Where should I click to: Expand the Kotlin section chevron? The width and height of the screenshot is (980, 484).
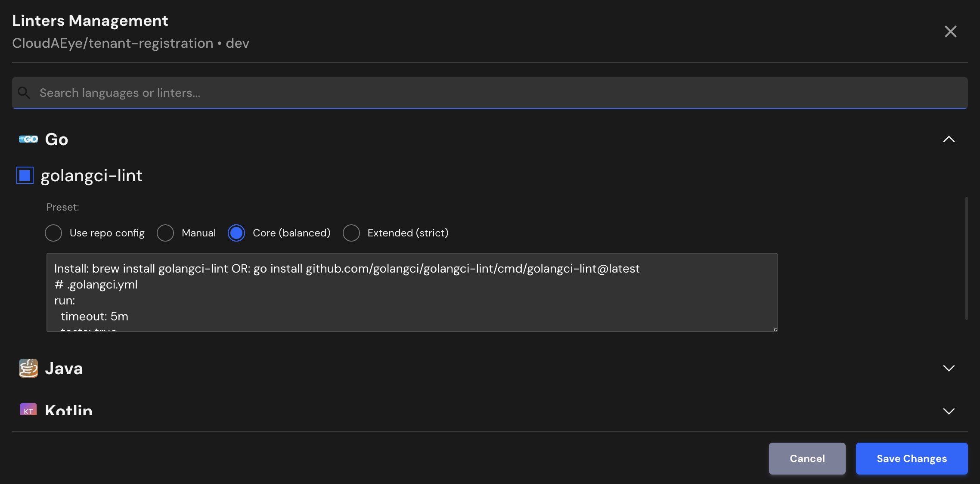coord(949,411)
